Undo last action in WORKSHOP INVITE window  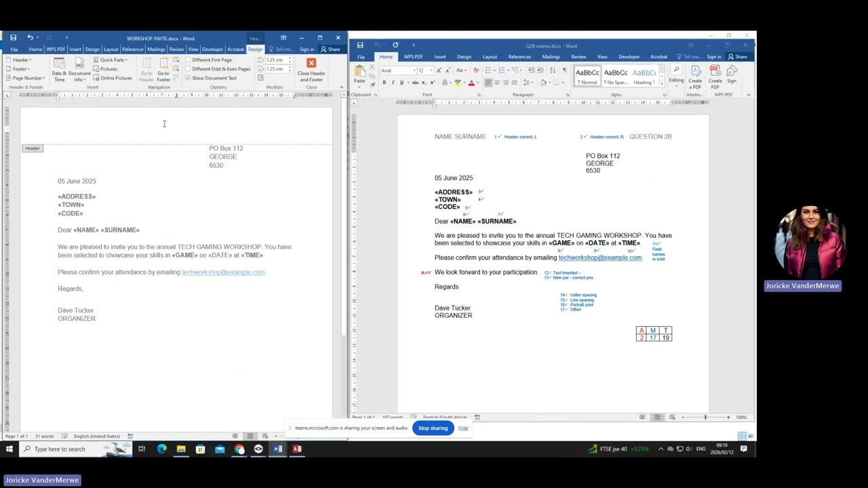pos(30,38)
